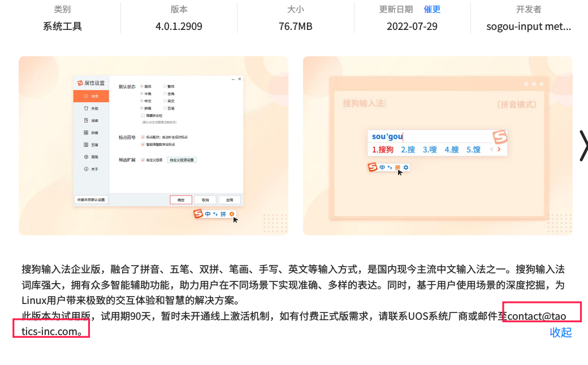Open the 拼音模式 sou'gou input screenshot

[x=438, y=146]
